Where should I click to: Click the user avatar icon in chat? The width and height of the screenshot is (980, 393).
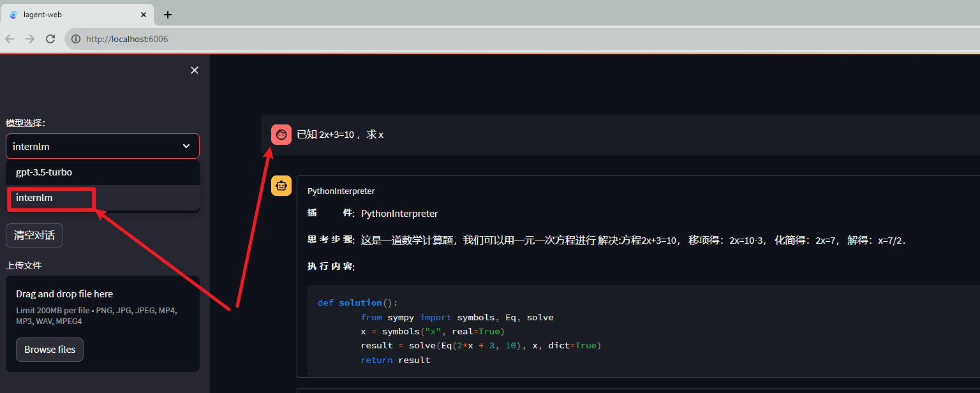(x=281, y=135)
